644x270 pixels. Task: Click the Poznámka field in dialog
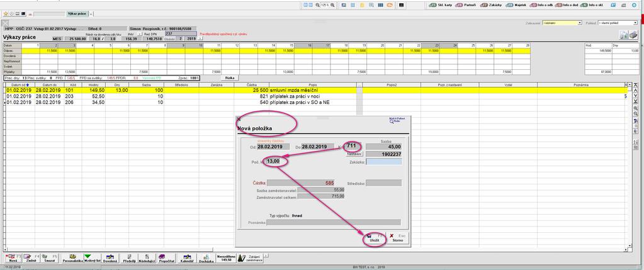coord(334,222)
